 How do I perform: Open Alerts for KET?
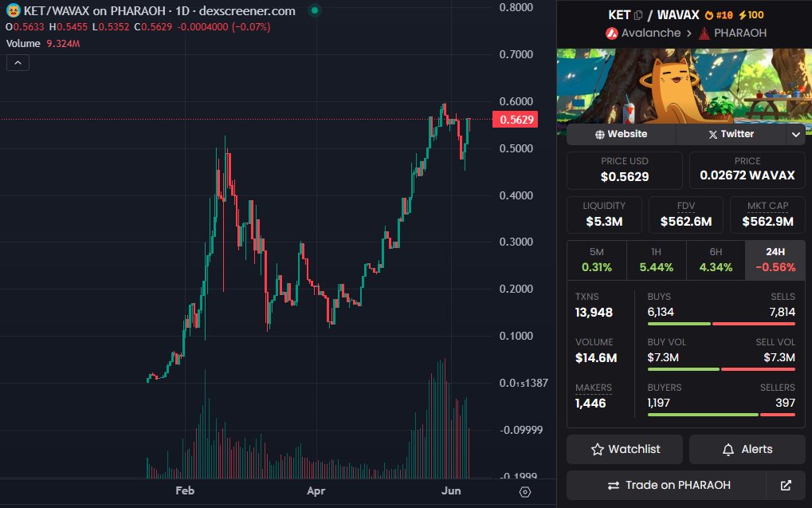click(747, 449)
